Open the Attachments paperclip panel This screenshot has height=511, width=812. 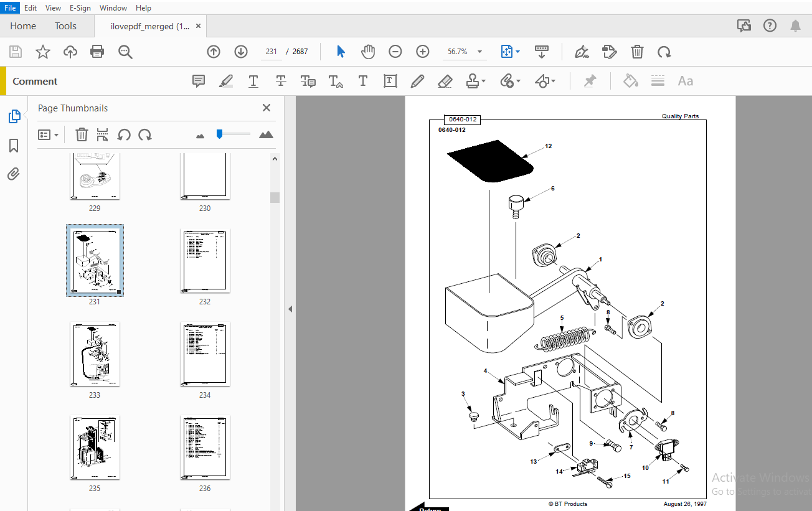pos(14,174)
